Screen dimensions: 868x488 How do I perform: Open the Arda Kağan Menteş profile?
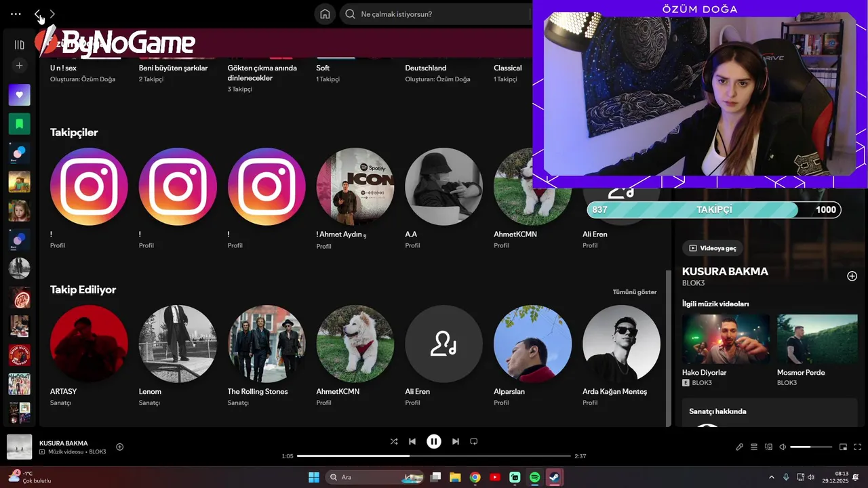click(x=621, y=344)
